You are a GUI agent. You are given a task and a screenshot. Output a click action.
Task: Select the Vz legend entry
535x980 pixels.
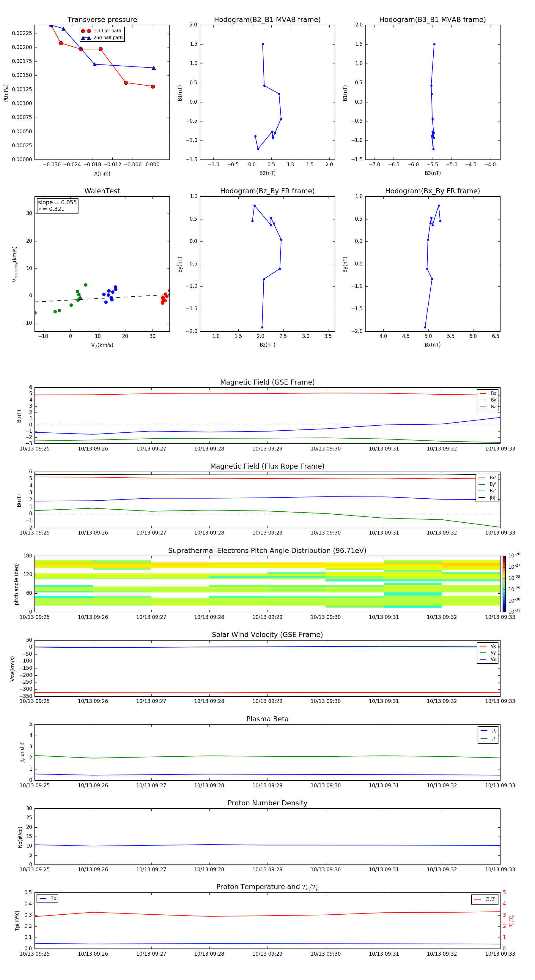click(x=488, y=659)
